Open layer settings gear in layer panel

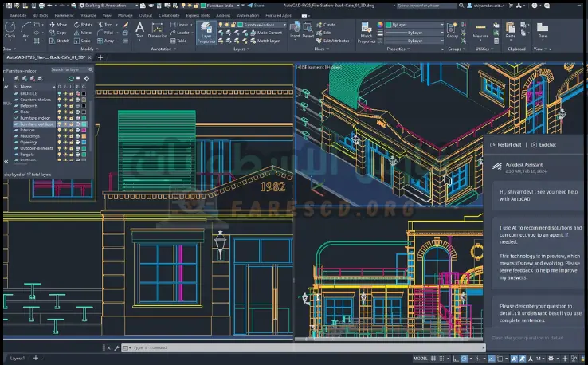86,78
